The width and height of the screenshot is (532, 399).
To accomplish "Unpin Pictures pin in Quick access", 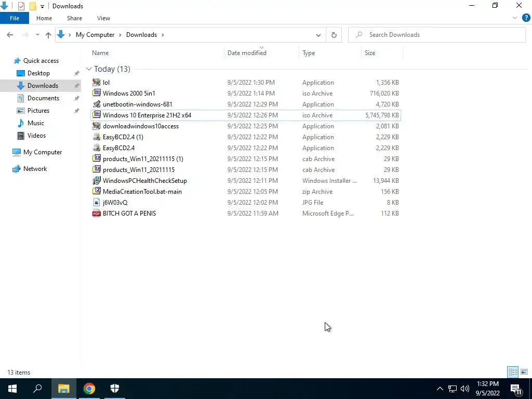I will click(x=77, y=111).
